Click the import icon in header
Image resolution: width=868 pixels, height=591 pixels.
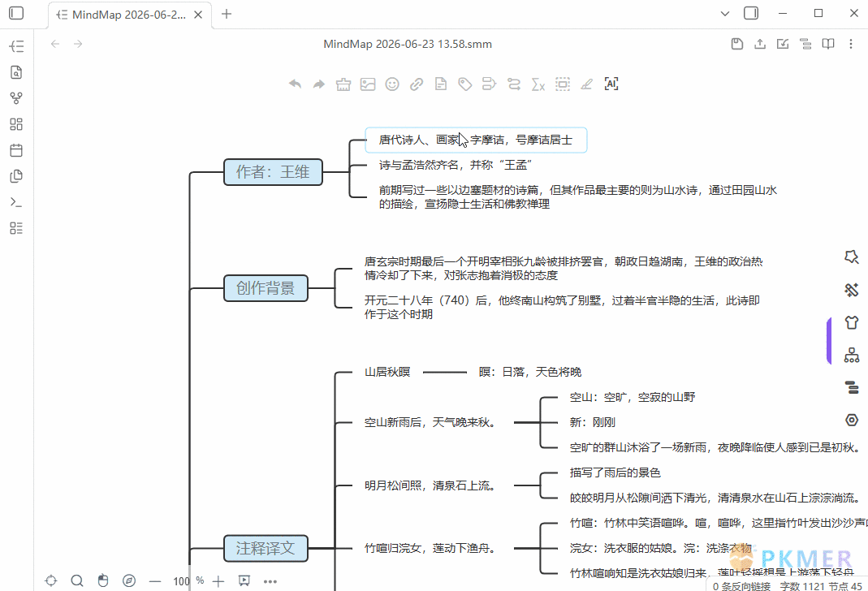coord(783,44)
